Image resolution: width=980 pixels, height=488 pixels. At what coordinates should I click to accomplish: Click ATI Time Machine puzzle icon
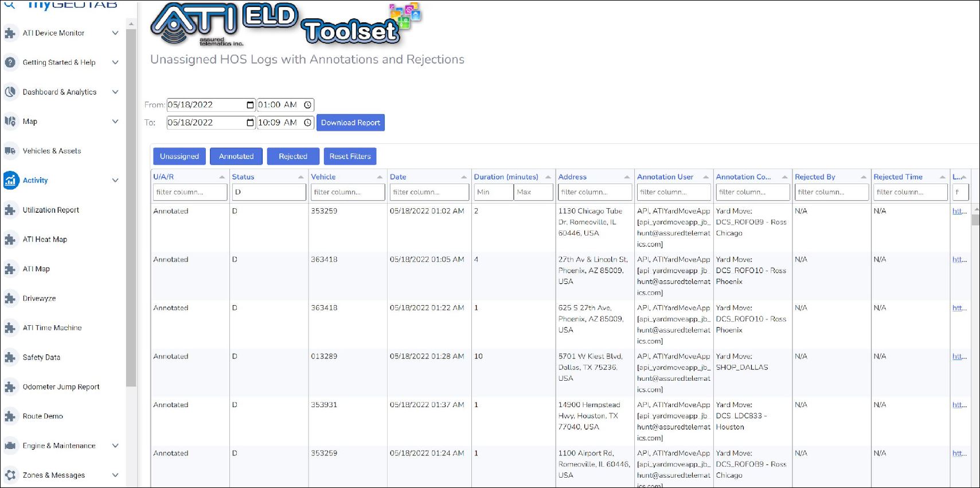tap(10, 328)
